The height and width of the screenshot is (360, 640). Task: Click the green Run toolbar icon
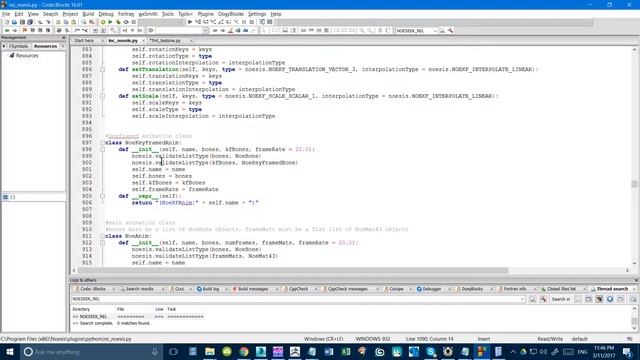[110, 22]
